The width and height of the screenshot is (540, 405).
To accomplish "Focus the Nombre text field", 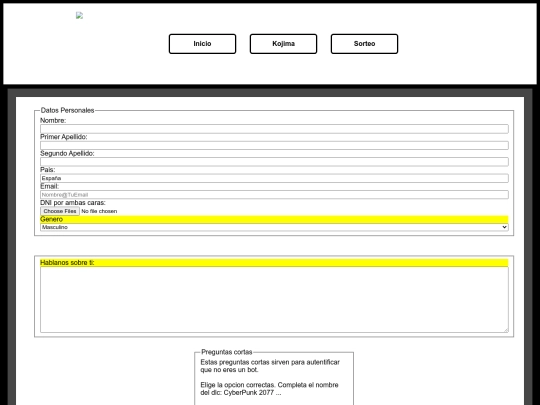I will (x=274, y=129).
